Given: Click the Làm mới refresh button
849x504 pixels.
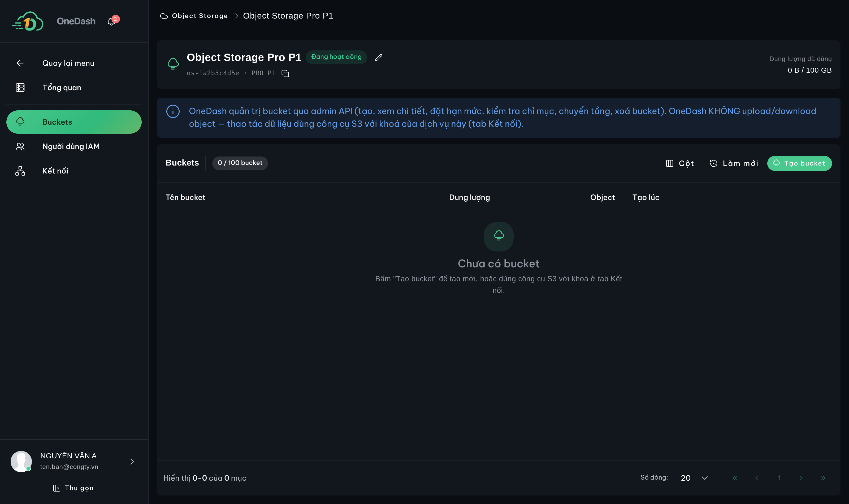Looking at the screenshot, I should tap(734, 163).
